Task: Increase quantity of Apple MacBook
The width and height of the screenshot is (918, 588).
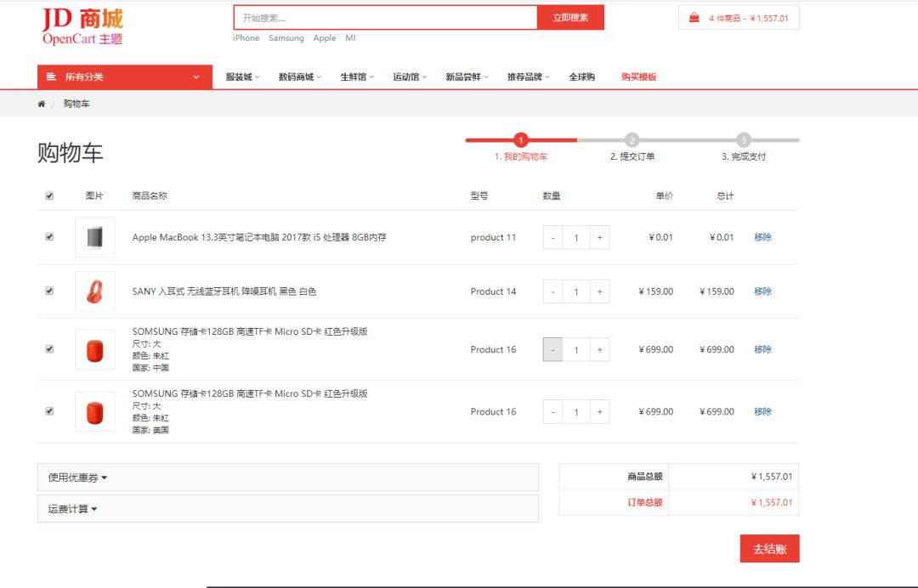Action: 599,238
